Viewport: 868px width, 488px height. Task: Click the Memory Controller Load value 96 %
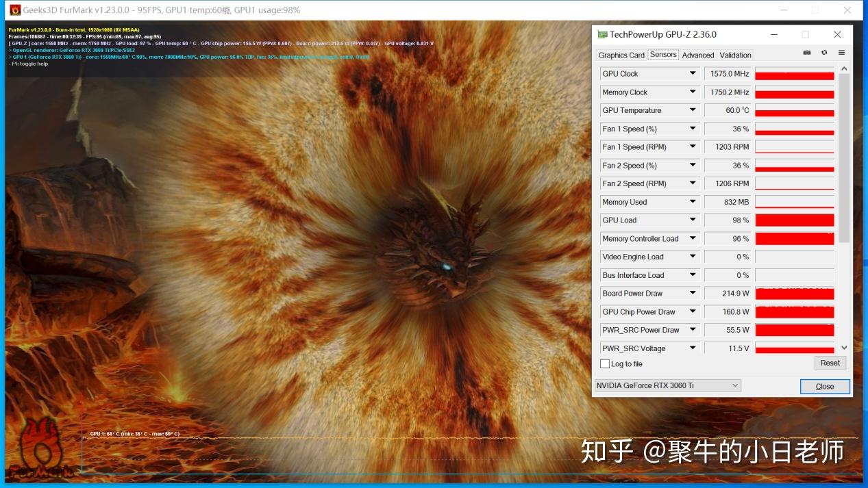[x=729, y=238]
